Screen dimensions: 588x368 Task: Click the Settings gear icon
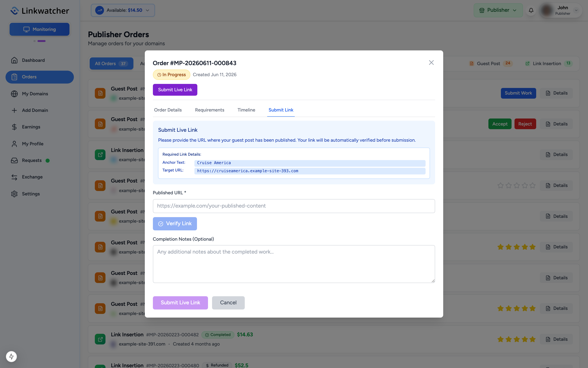tap(14, 194)
